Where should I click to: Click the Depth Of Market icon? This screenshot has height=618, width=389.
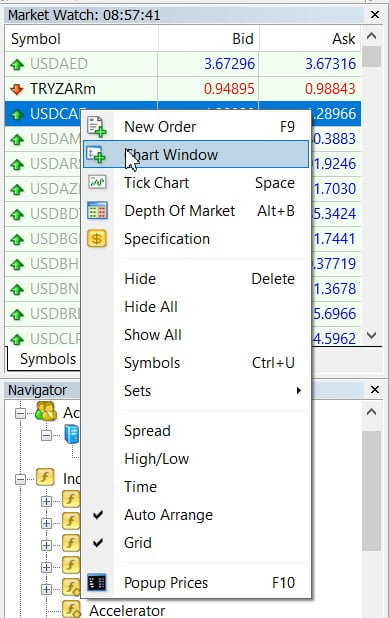coord(97,210)
